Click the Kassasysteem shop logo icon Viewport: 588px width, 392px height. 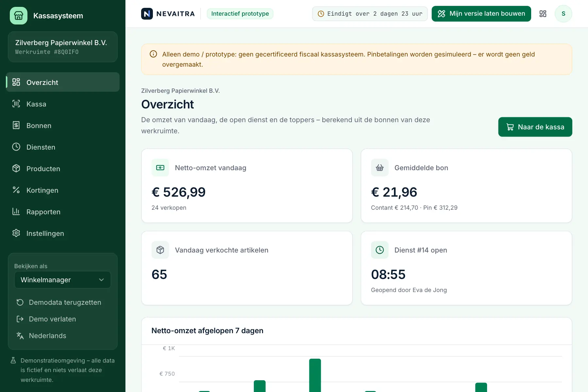coord(19,16)
